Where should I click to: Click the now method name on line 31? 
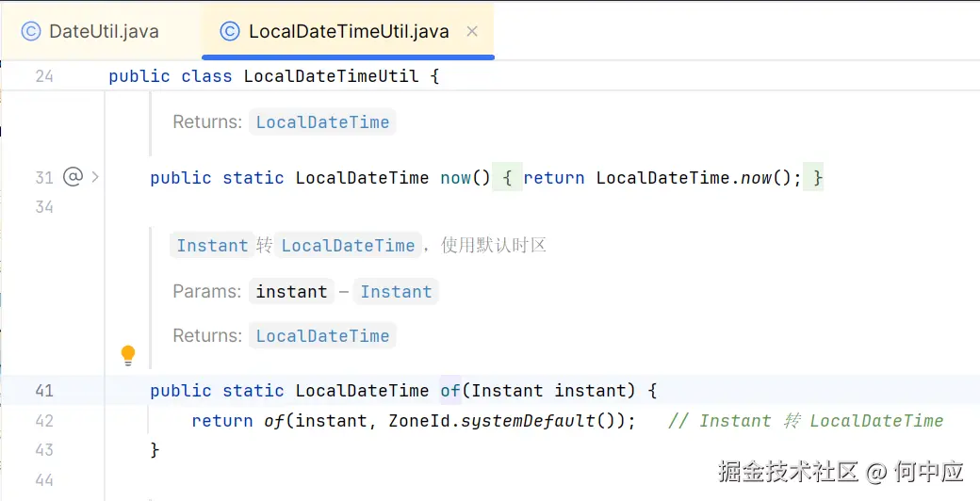(x=456, y=178)
